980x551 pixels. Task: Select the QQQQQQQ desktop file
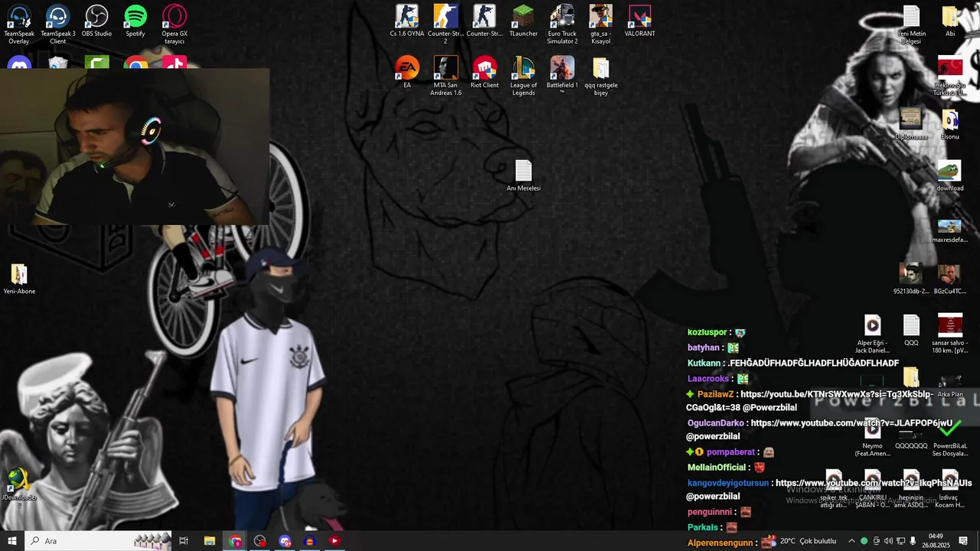click(x=911, y=440)
